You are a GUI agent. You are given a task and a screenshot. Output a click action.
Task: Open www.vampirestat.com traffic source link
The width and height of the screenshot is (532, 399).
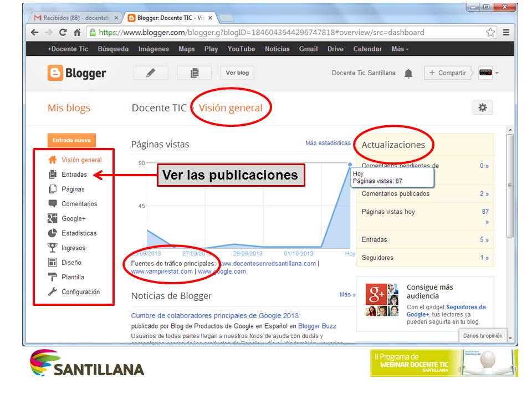coord(162,272)
